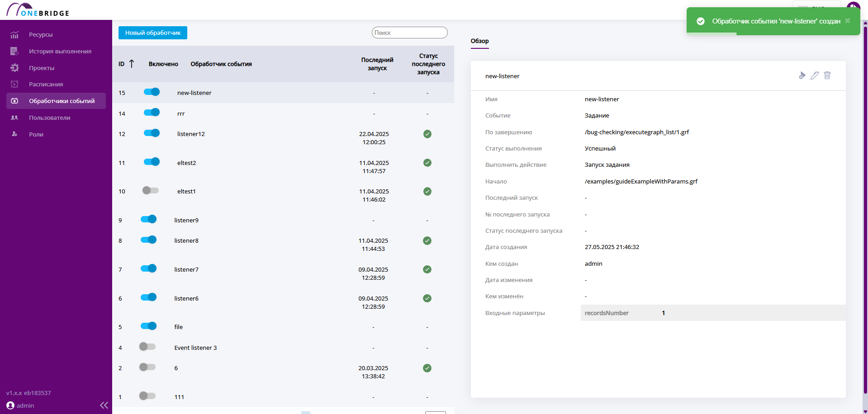Click the ID sort arrow
Image resolution: width=868 pixels, height=414 pixels.
point(132,64)
